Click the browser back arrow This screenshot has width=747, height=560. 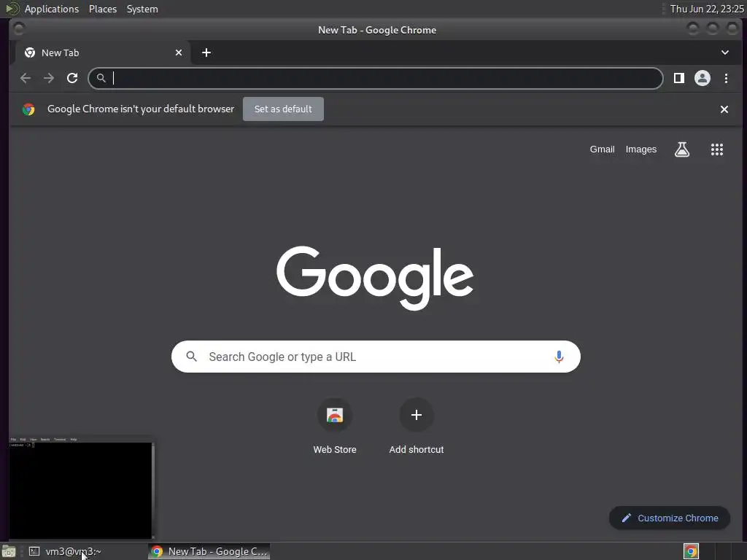pyautogui.click(x=26, y=78)
